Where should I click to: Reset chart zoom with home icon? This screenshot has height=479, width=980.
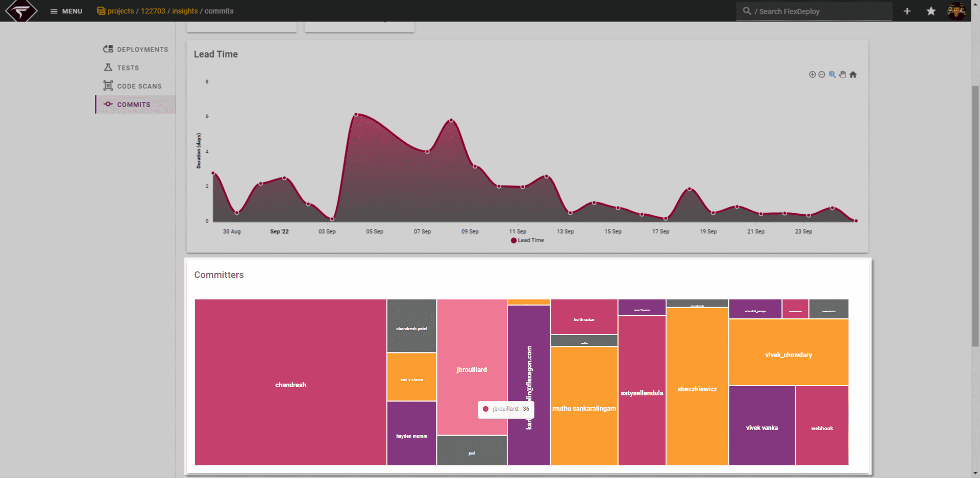853,74
